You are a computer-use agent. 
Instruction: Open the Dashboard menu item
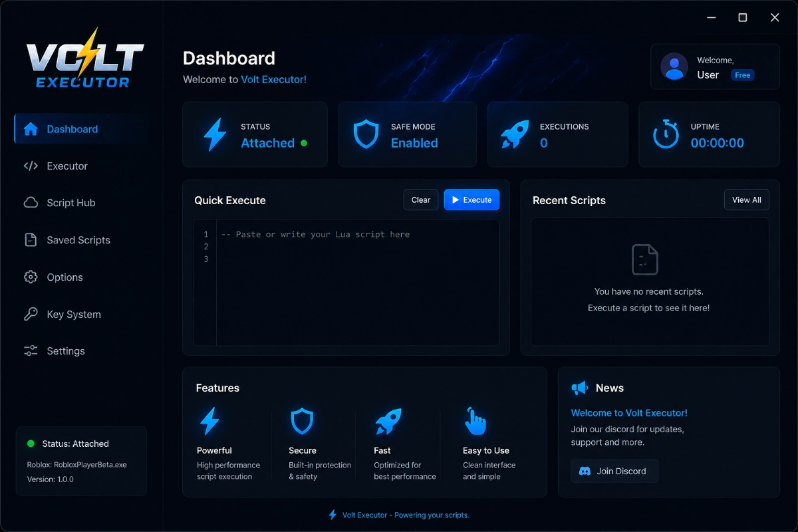81,129
